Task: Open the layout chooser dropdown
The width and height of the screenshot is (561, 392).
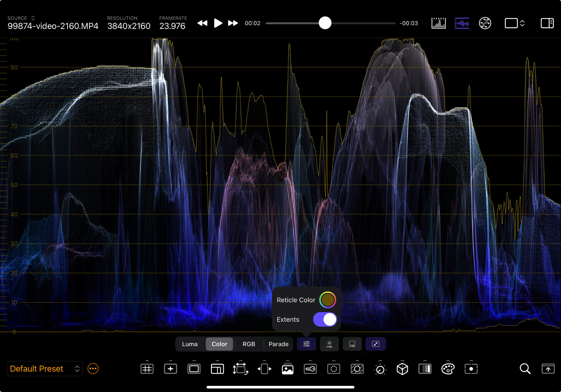Action: pyautogui.click(x=515, y=23)
